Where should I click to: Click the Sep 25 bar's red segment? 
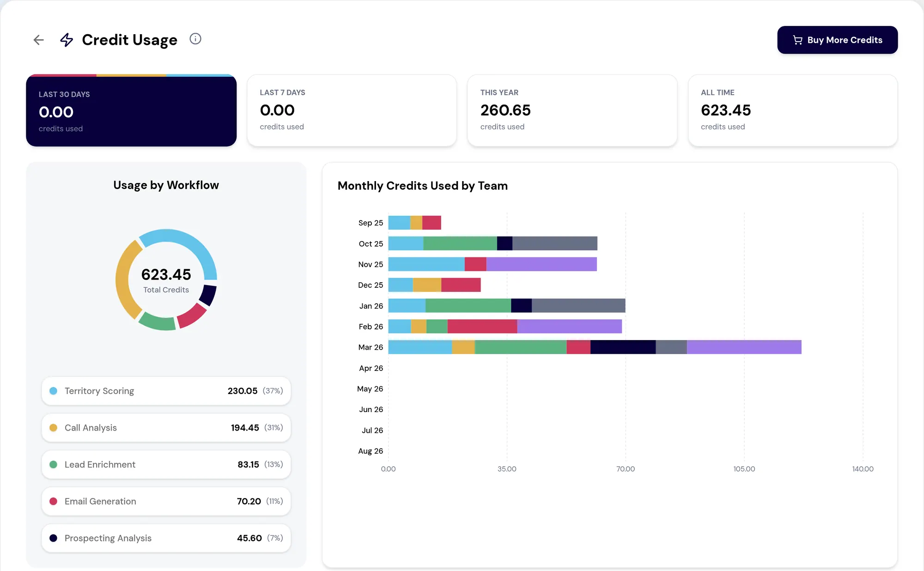(432, 223)
